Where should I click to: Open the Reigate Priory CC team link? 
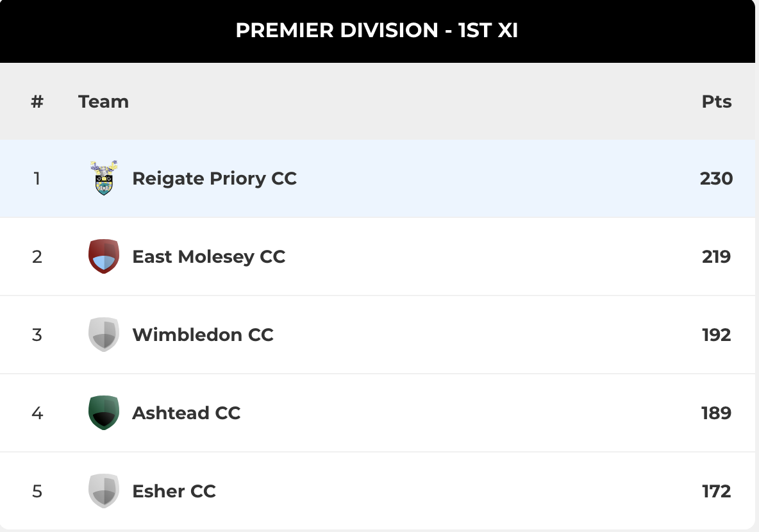pos(215,179)
